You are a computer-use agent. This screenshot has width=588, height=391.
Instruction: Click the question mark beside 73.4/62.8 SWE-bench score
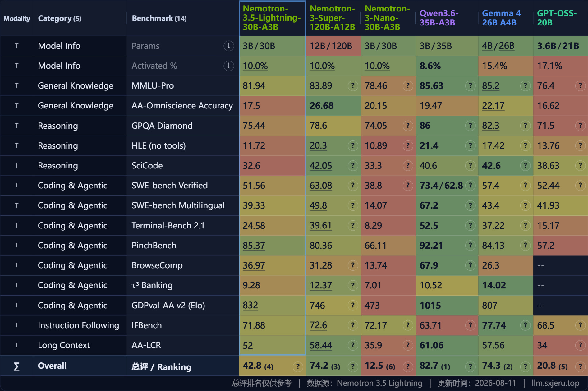tap(470, 186)
